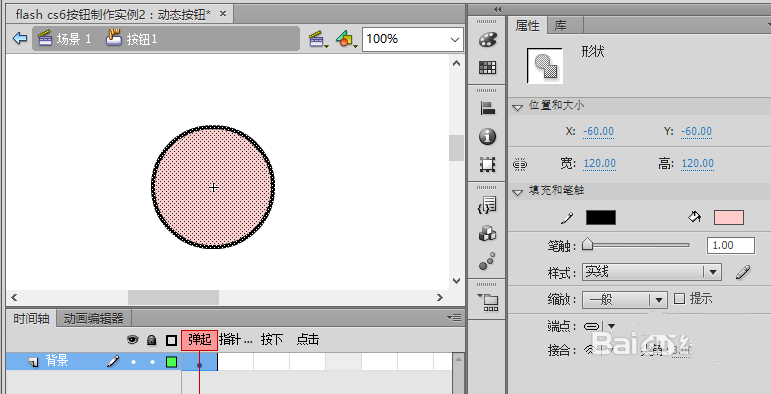Open the Transform panel icon
Image resolution: width=771 pixels, height=394 pixels.
(x=487, y=164)
